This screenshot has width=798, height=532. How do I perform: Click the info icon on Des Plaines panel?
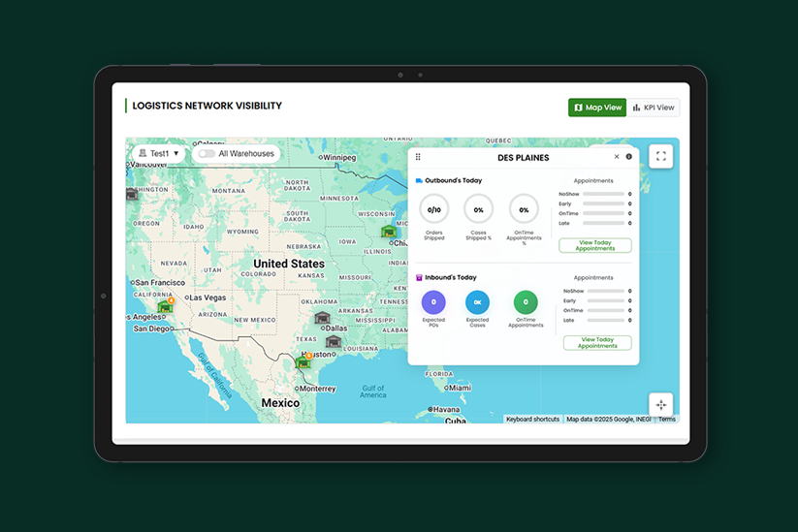click(x=628, y=157)
